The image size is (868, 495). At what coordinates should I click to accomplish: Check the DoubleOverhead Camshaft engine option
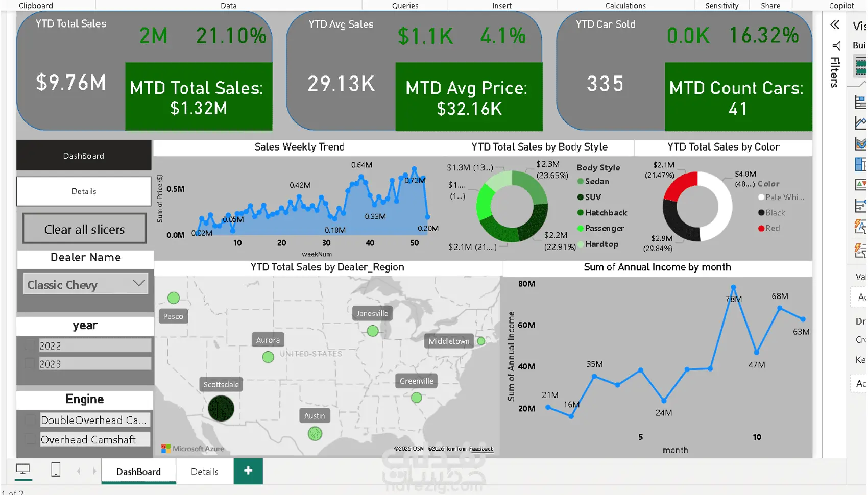30,420
